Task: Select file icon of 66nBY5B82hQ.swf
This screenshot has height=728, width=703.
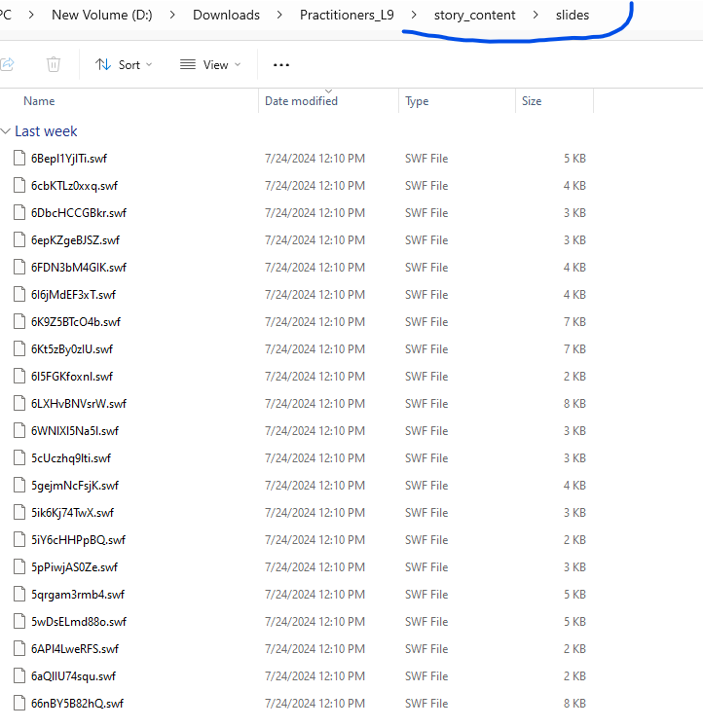Action: click(19, 704)
